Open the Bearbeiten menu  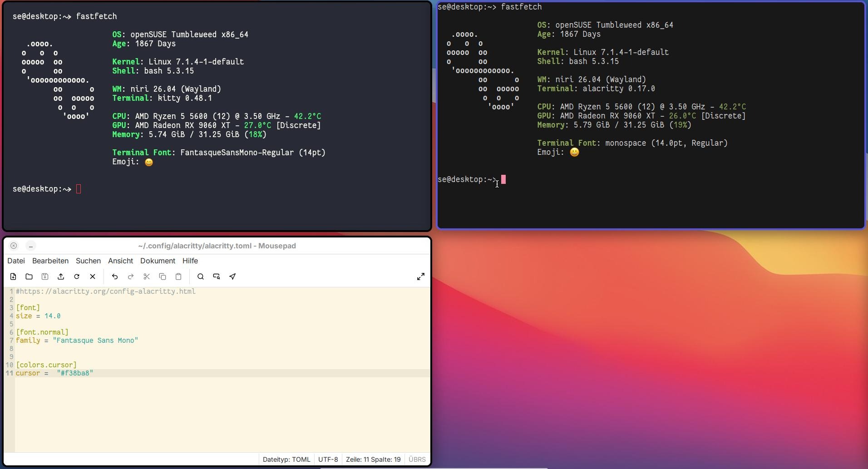tap(50, 261)
